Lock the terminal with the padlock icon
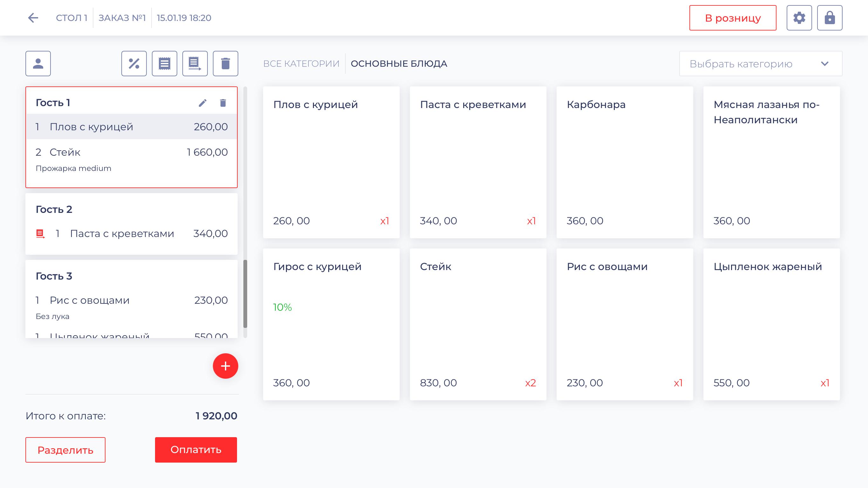 click(x=830, y=18)
